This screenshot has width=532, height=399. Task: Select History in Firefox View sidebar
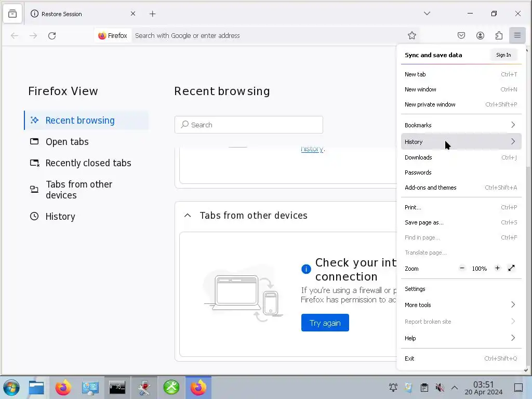click(87, 217)
